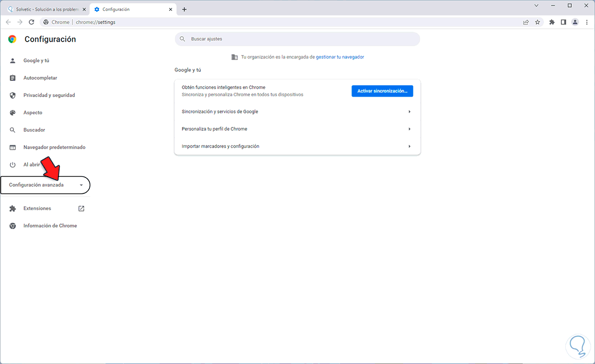Expand Configuración avanzada section
The image size is (595, 364).
point(46,185)
